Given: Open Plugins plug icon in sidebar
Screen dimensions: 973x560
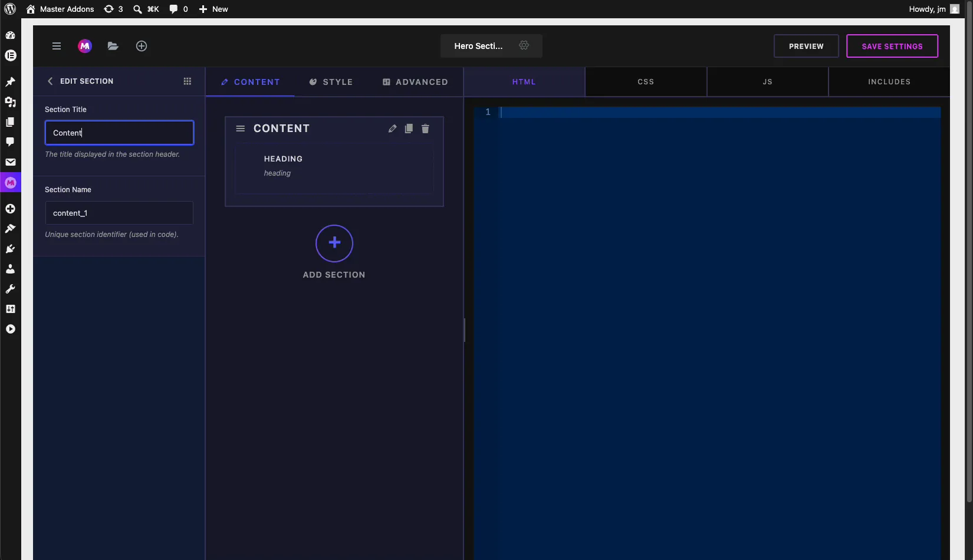Looking at the screenshot, I should click(10, 249).
